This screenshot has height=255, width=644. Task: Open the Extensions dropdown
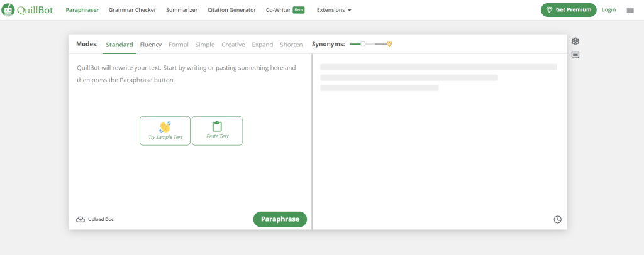coord(334,10)
